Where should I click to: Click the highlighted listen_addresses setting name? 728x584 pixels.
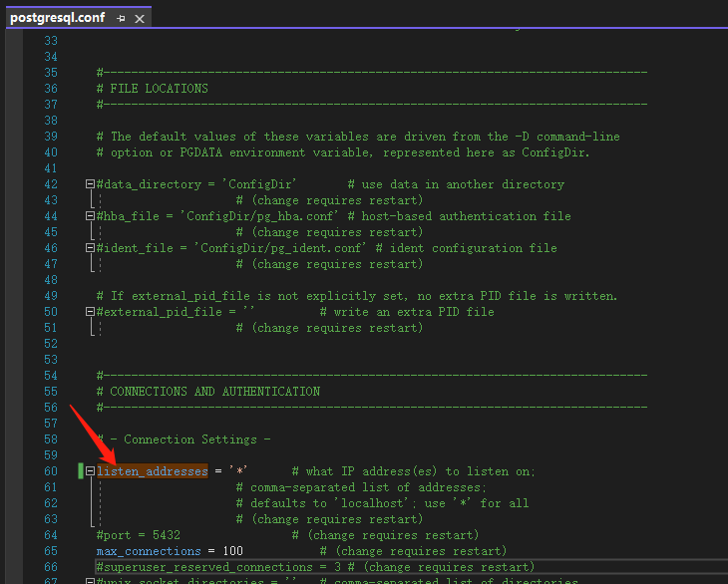point(152,471)
